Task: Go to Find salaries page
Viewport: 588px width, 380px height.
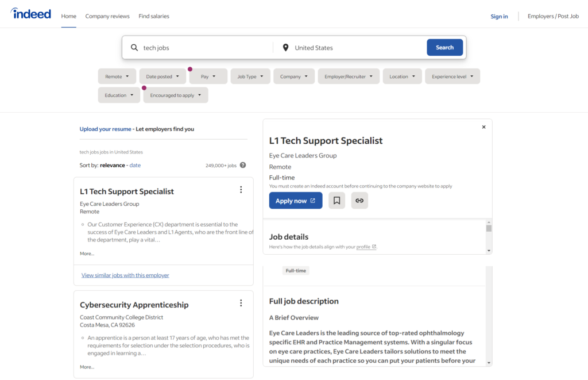Action: pos(154,16)
